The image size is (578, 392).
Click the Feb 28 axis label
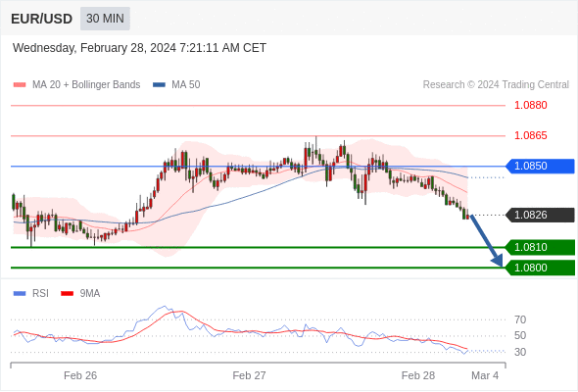pyautogui.click(x=418, y=375)
